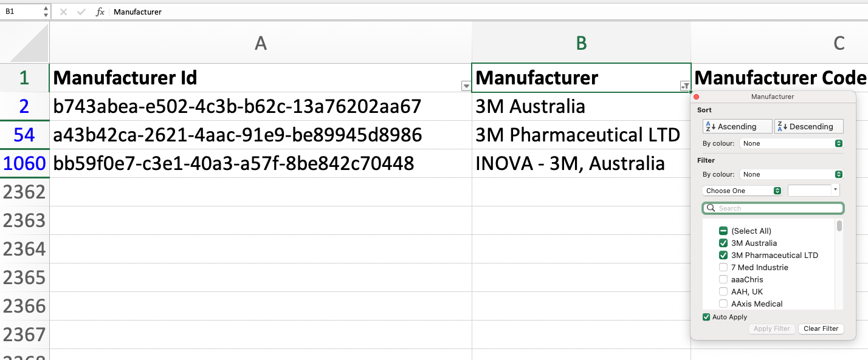The width and height of the screenshot is (868, 360).
Task: Select cell with id bb59f0e7-c3e1-40a3-a57f-8be842c70448
Action: (x=261, y=163)
